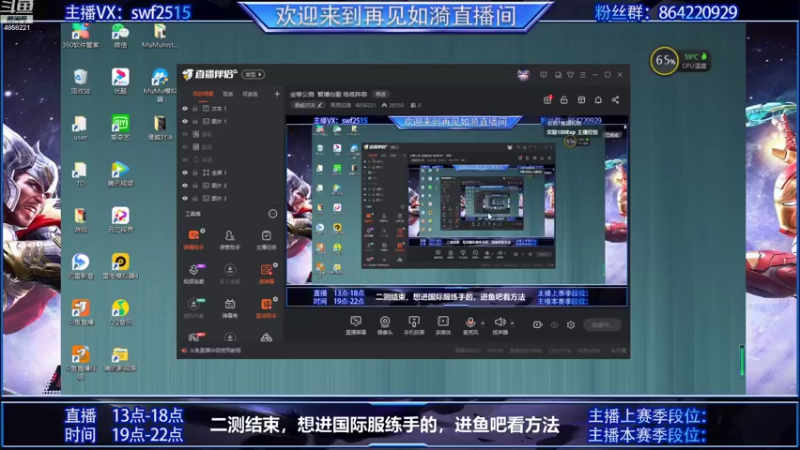Click the gift box icon with red dot
The image size is (800, 450).
[x=547, y=99]
